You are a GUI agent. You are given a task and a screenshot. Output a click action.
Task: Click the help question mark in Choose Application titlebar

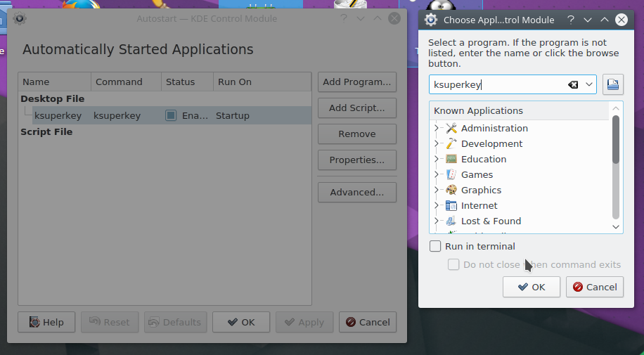(570, 20)
